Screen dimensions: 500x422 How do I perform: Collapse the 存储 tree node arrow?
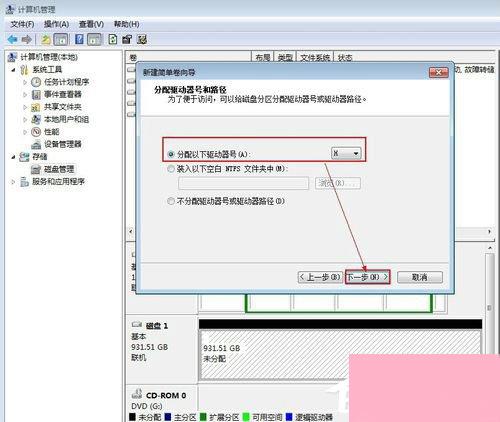pos(14,157)
